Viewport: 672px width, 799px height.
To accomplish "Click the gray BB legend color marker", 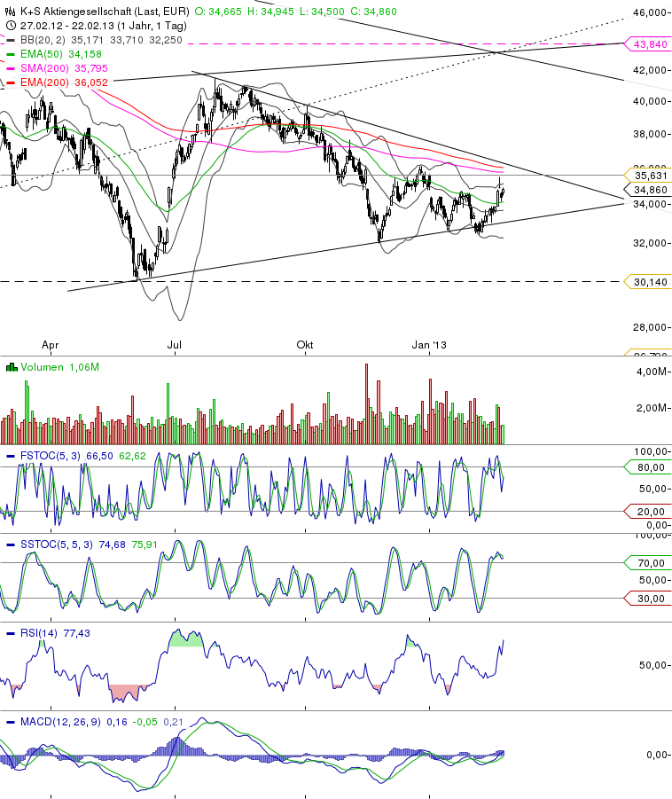I will (x=11, y=40).
